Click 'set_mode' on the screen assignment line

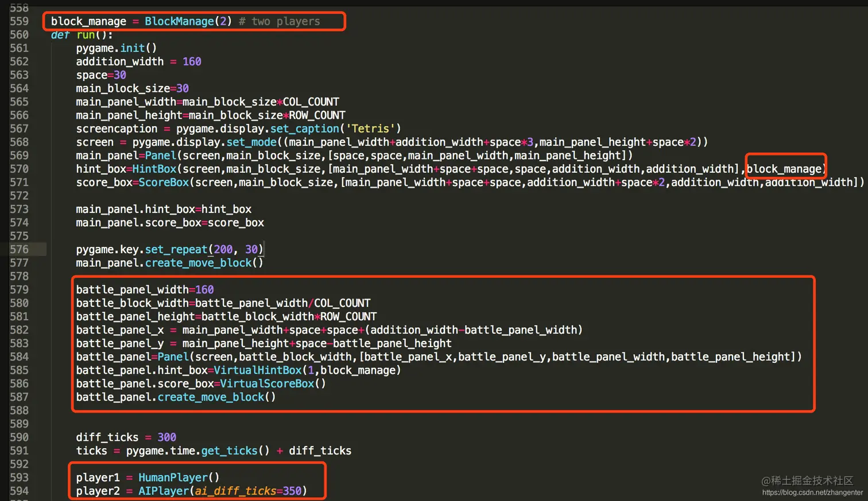251,142
